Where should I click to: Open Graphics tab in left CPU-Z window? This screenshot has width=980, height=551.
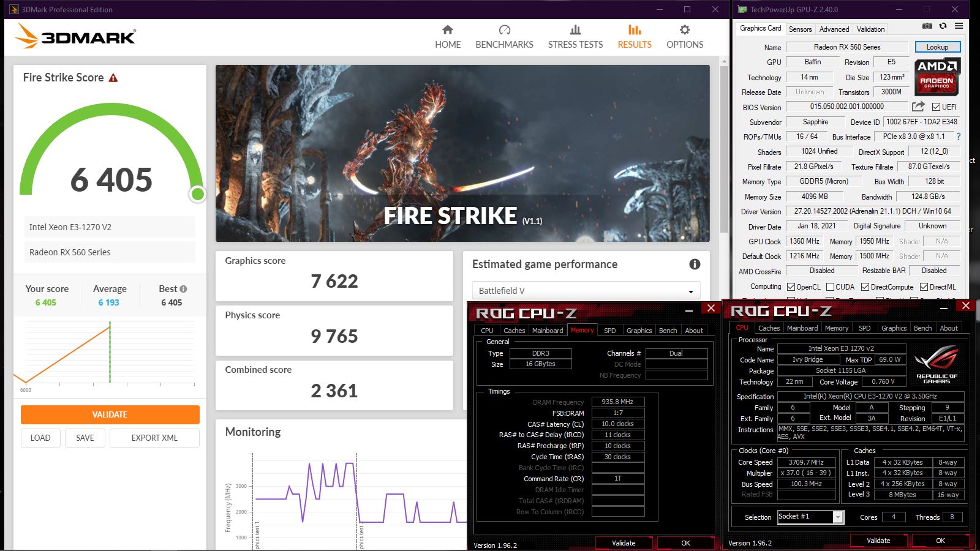(x=639, y=331)
